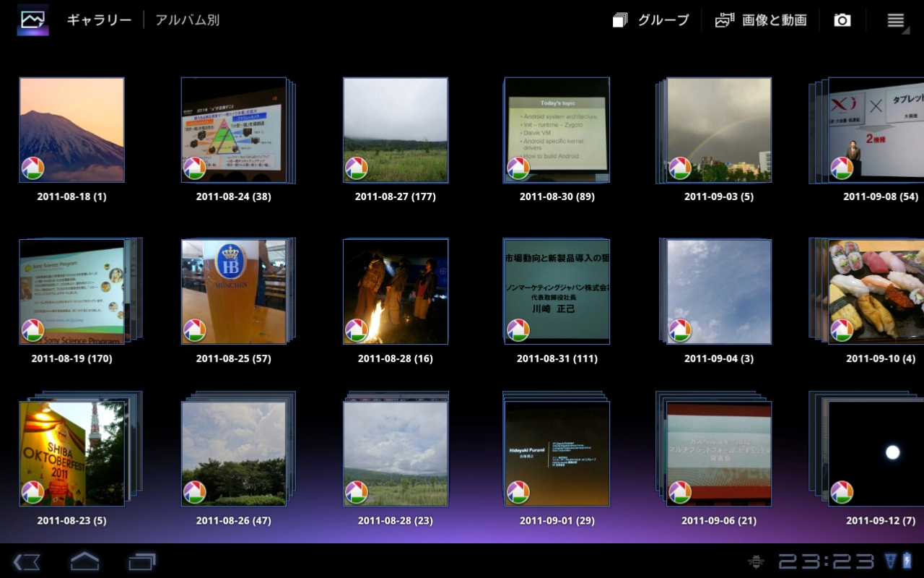Open the Shiba Oktoberfest album
924x578 pixels.
point(72,454)
